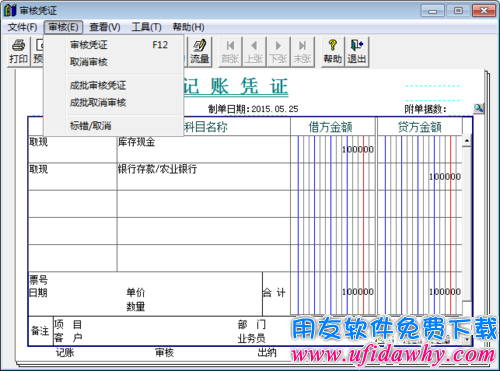Click the 借方金额 column header
This screenshot has width=500, height=371.
330,127
